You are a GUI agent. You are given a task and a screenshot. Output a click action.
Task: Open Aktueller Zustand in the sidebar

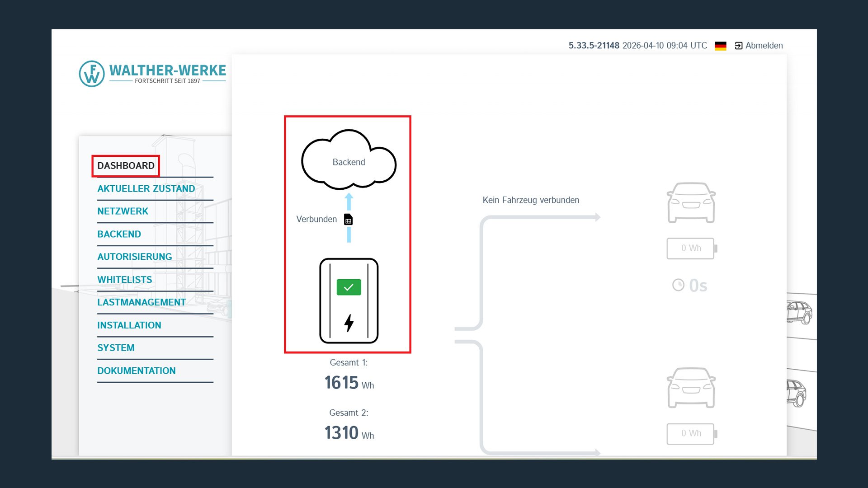[146, 189]
